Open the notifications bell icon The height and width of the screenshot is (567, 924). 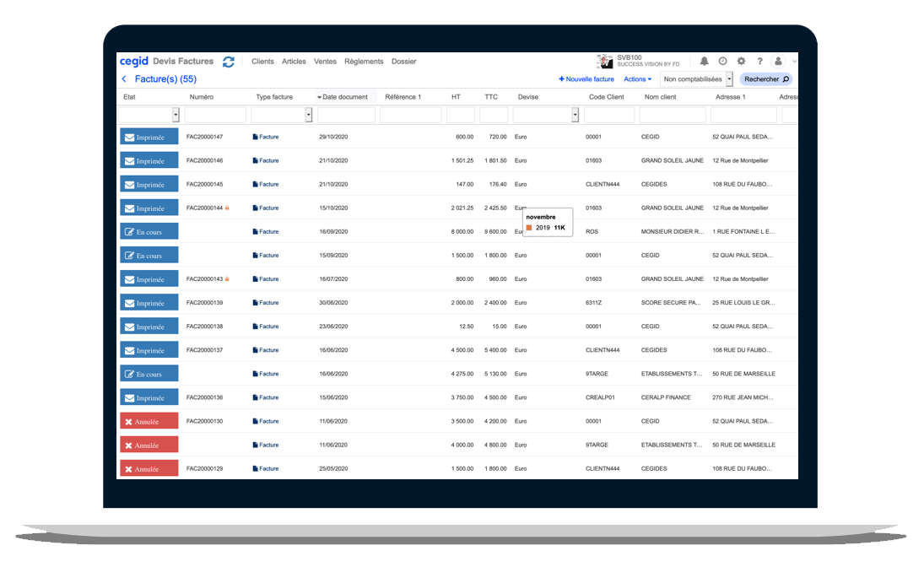click(x=705, y=61)
